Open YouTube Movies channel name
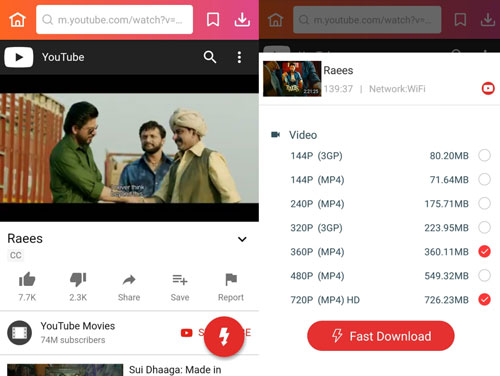The height and width of the screenshot is (376, 500). tap(78, 326)
